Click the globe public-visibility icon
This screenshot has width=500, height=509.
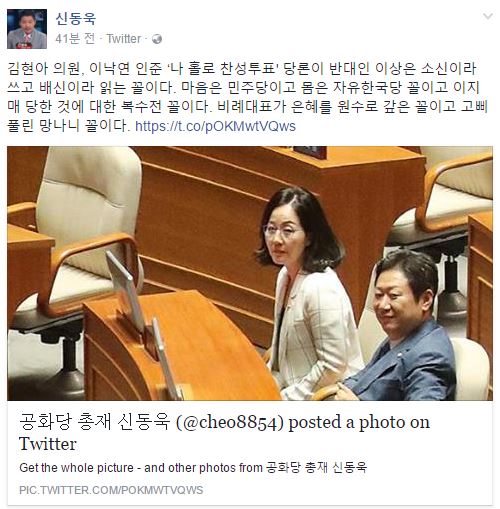[157, 39]
